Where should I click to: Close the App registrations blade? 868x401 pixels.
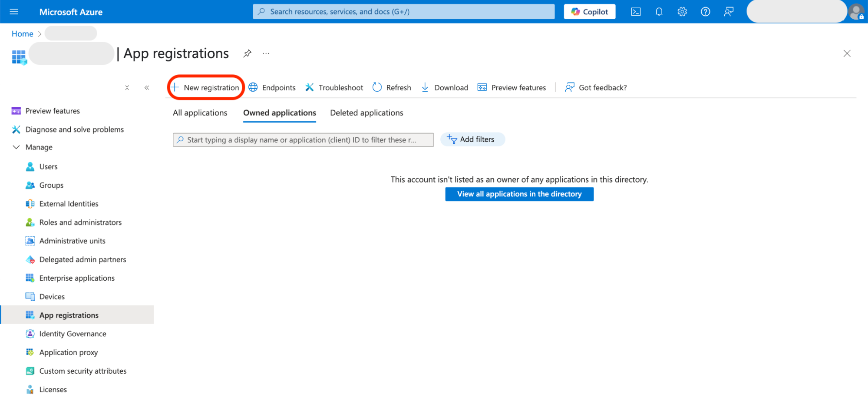[x=847, y=53]
